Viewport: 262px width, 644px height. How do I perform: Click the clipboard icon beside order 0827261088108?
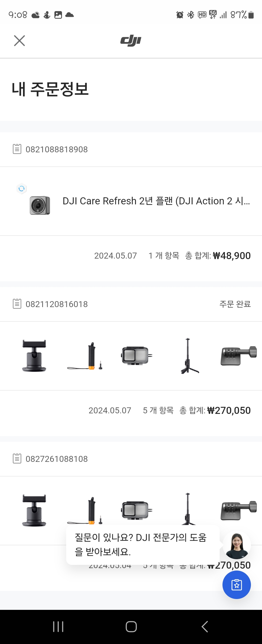click(17, 459)
